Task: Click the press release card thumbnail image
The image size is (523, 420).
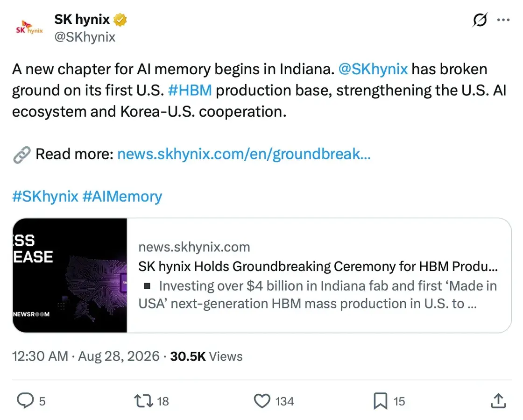Action: (x=70, y=275)
